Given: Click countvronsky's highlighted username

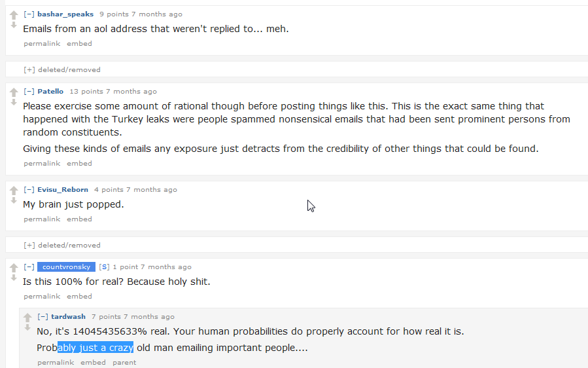Looking at the screenshot, I should (66, 267).
